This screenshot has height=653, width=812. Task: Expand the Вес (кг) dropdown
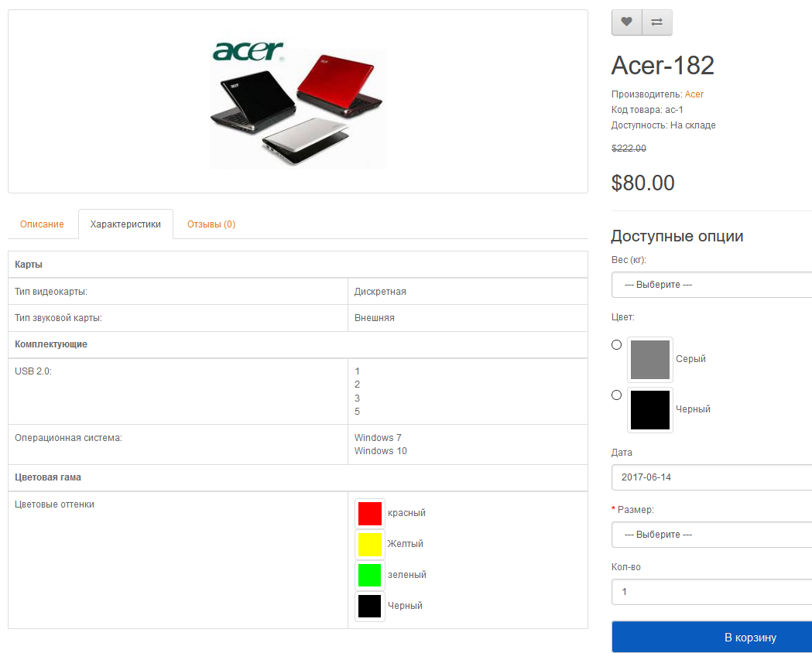(x=711, y=285)
